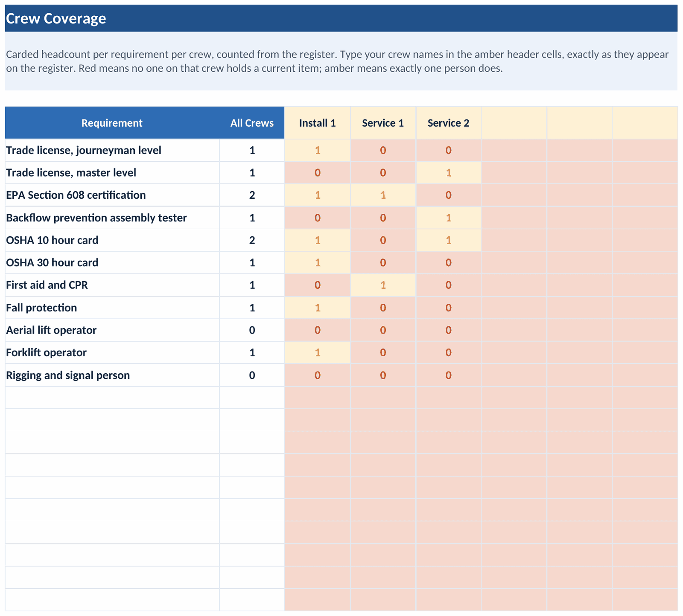
Task: Select 'Backflow prevention assembly tester' row label
Action: (112, 218)
